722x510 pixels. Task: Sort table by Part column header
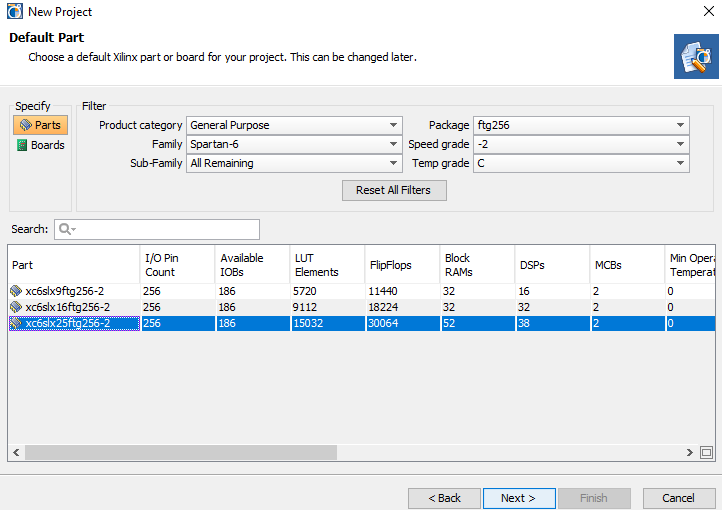pos(74,265)
